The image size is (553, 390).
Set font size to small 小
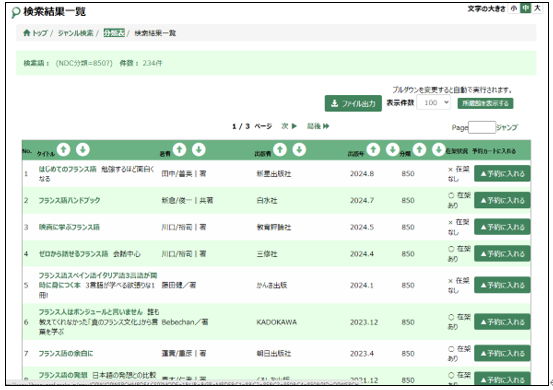[x=514, y=8]
